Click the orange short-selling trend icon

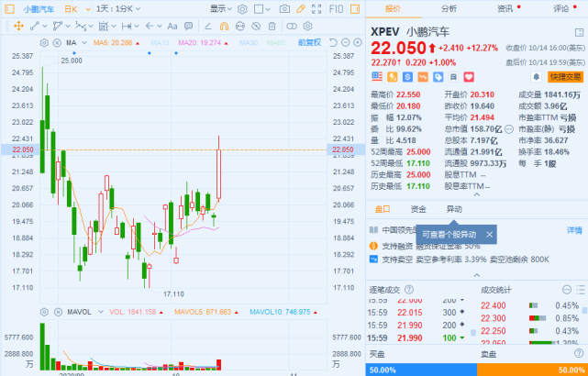click(x=423, y=77)
